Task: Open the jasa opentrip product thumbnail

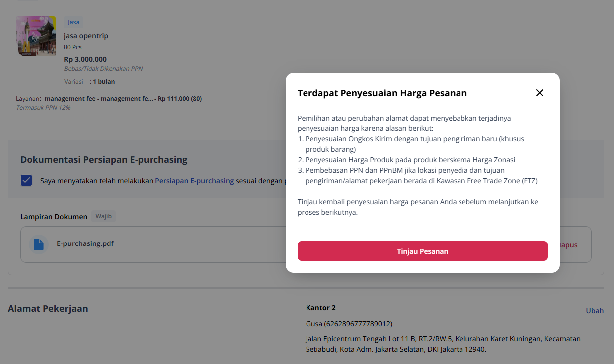Action: (x=36, y=36)
